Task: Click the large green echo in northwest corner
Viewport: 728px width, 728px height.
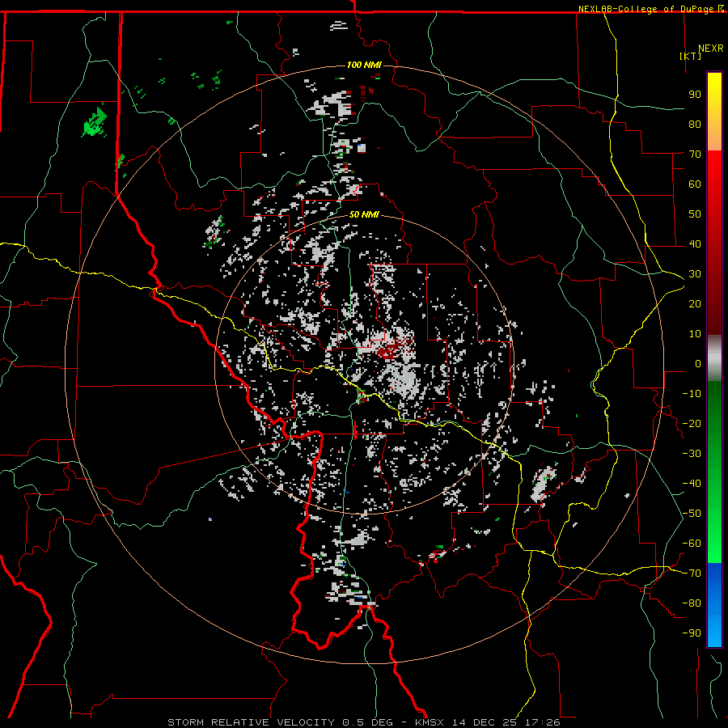Action: pyautogui.click(x=95, y=123)
